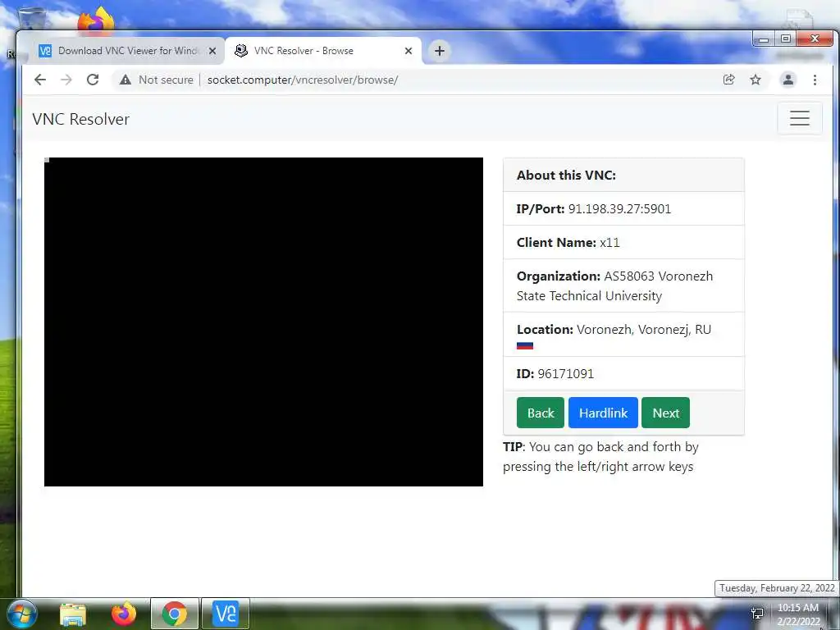The height and width of the screenshot is (630, 840).
Task: Click the Russian flag icon
Action: point(524,345)
